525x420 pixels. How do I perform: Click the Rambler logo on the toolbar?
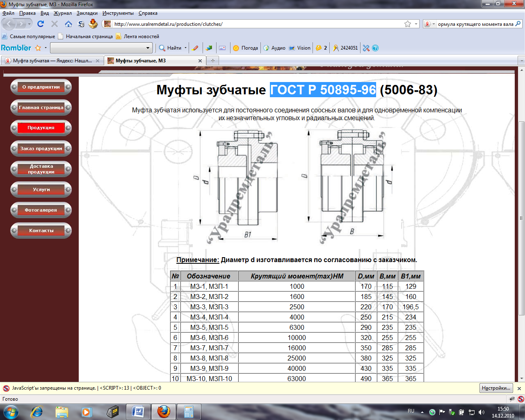16,48
